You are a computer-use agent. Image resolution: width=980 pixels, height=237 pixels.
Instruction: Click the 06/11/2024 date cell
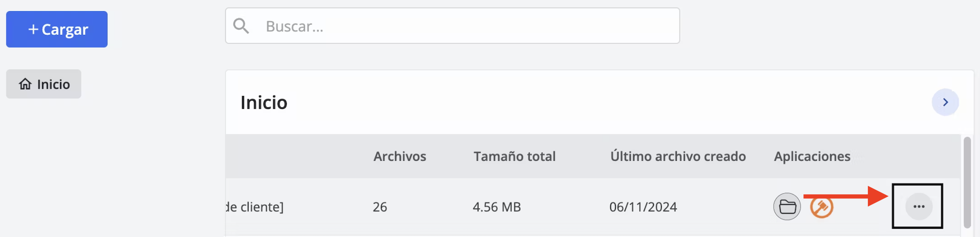643,207
